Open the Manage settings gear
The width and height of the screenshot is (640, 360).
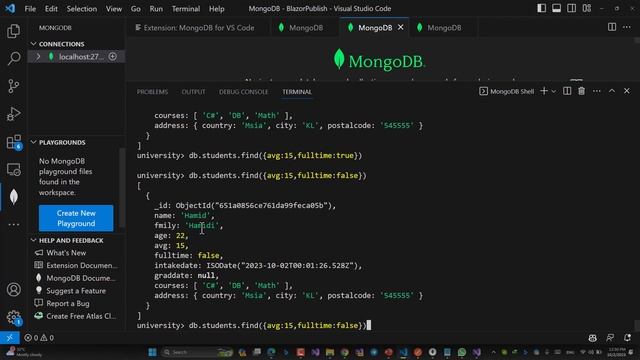pyautogui.click(x=13, y=317)
